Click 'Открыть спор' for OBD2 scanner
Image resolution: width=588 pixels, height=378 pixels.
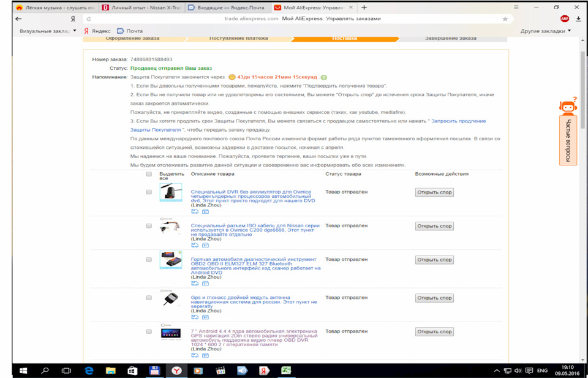434,260
